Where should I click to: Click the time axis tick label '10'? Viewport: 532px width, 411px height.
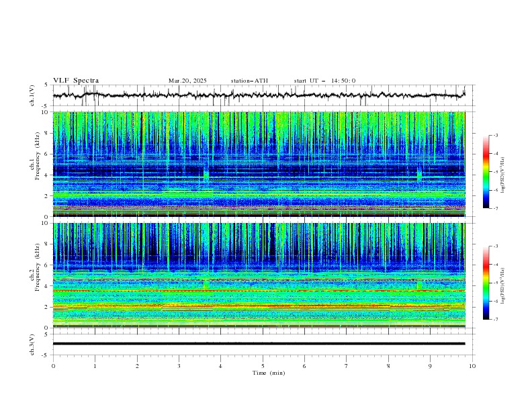(x=472, y=366)
